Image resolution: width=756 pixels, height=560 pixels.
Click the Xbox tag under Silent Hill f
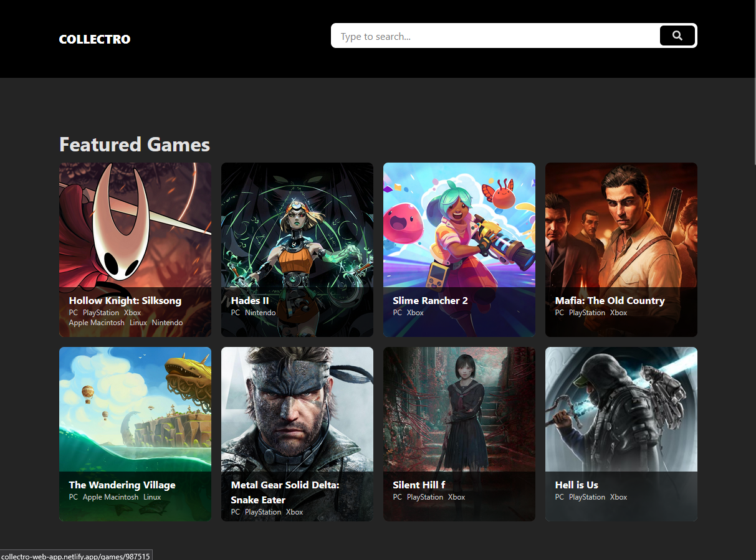click(456, 497)
